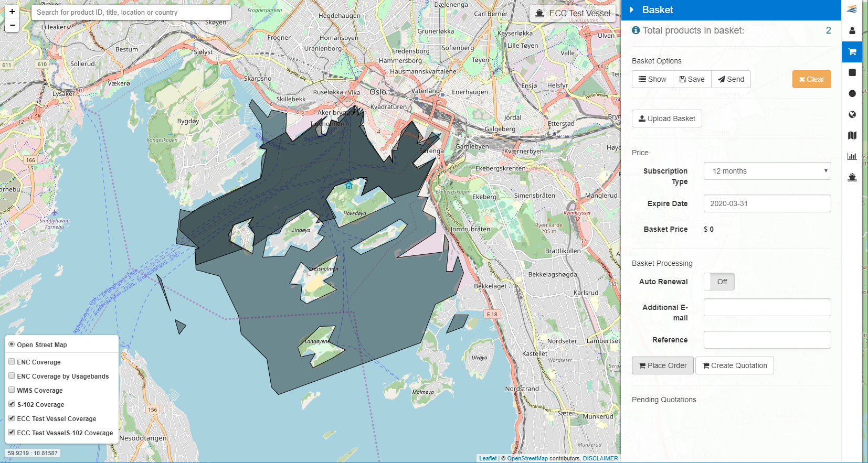Image resolution: width=868 pixels, height=463 pixels.
Task: Show the basket contents
Action: point(652,79)
